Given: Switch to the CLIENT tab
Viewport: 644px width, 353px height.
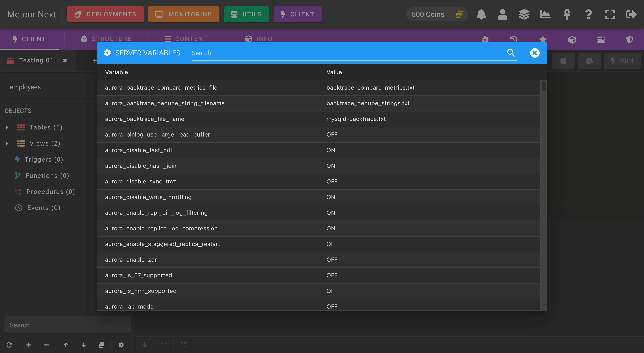Looking at the screenshot, I should pyautogui.click(x=30, y=39).
